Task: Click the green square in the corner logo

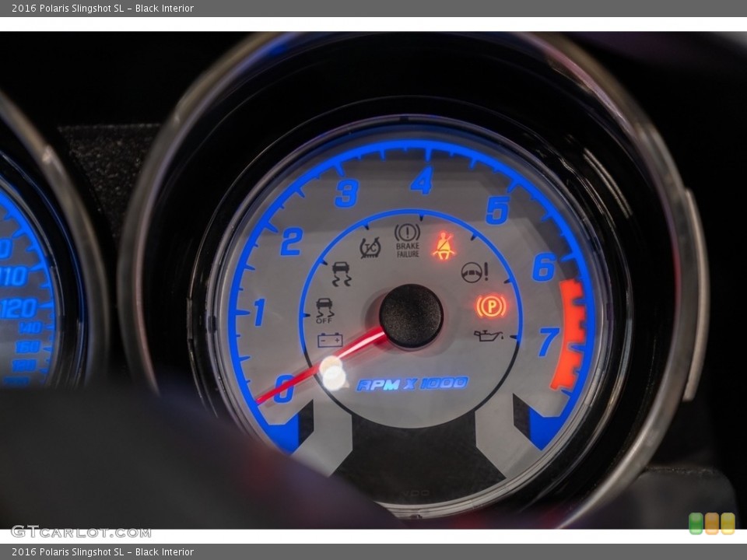Action: [x=696, y=523]
